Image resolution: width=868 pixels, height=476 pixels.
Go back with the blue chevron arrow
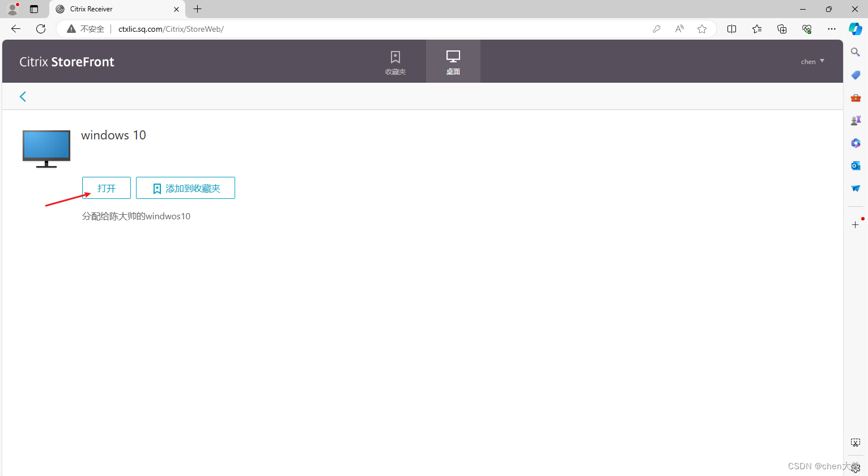point(23,96)
